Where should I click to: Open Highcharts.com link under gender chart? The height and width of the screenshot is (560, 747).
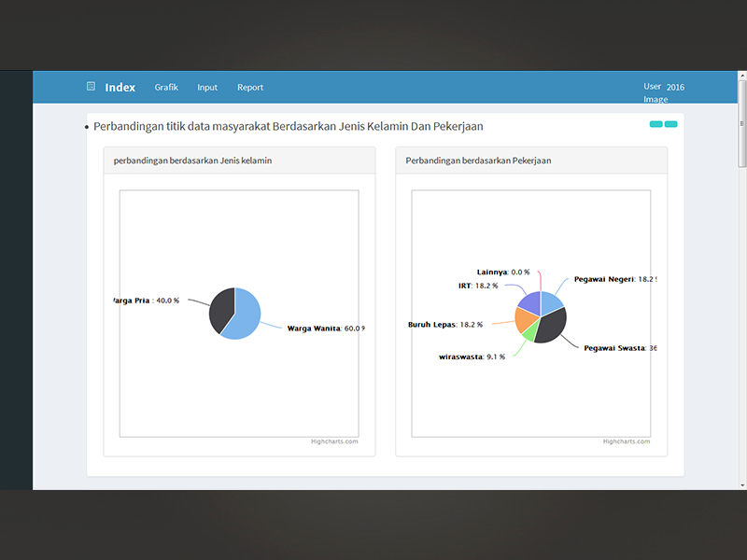point(334,441)
